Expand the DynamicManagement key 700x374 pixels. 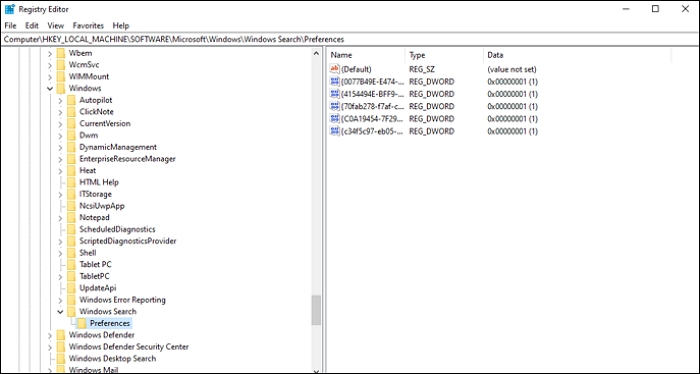[x=60, y=147]
